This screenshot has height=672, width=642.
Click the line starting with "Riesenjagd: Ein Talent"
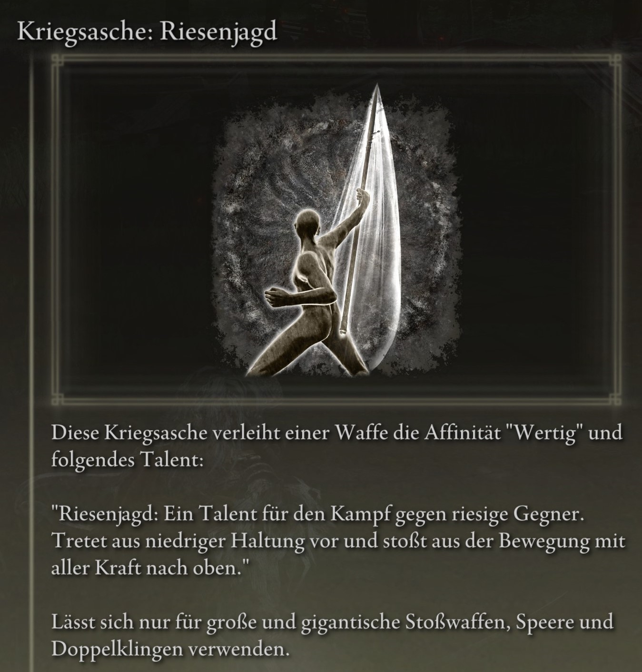pos(317,515)
